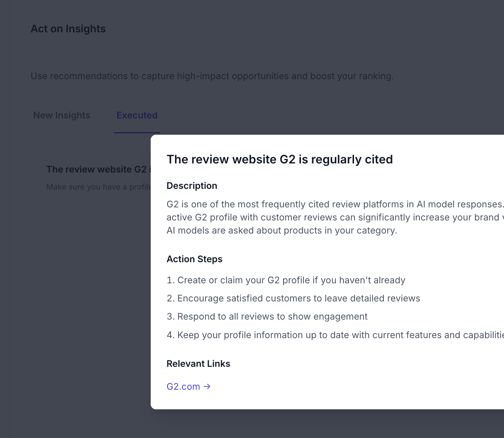Click the modal title about G2 being cited
Viewport: 504px width, 438px height.
(280, 159)
